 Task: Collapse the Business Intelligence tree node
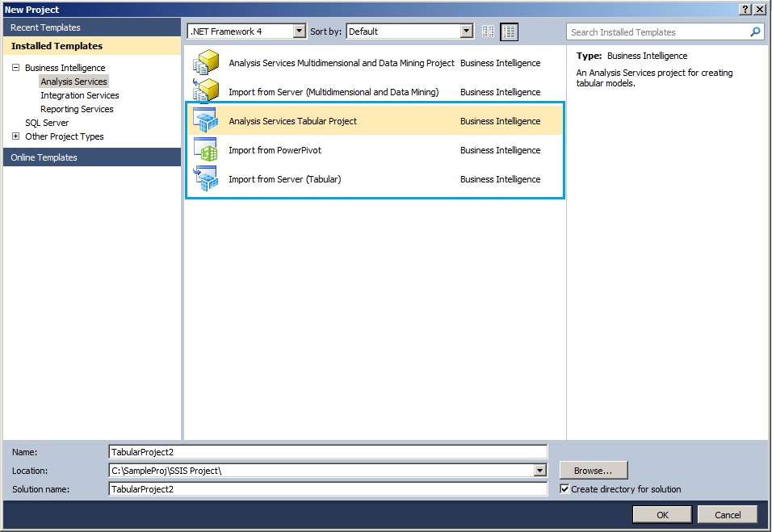pyautogui.click(x=16, y=68)
